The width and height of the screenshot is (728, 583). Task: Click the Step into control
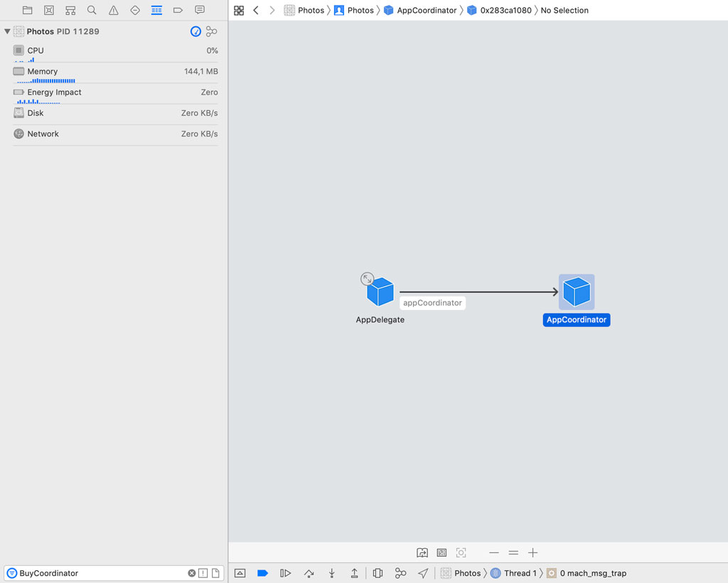[331, 573]
